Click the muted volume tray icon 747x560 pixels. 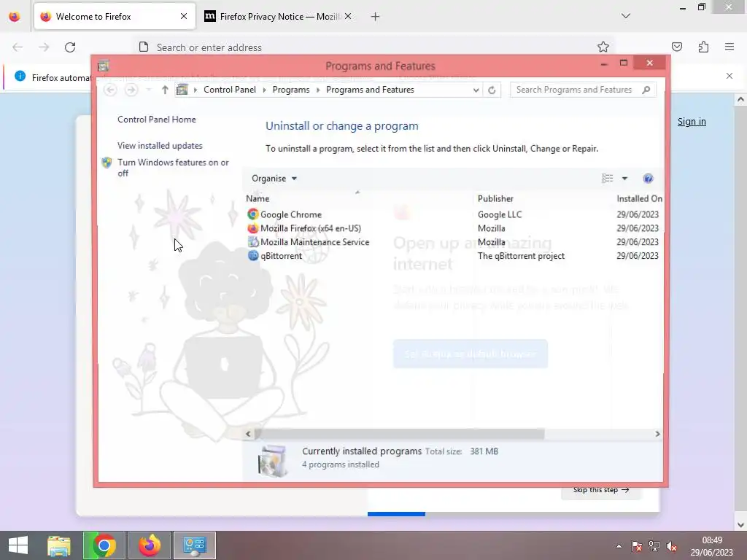click(672, 546)
